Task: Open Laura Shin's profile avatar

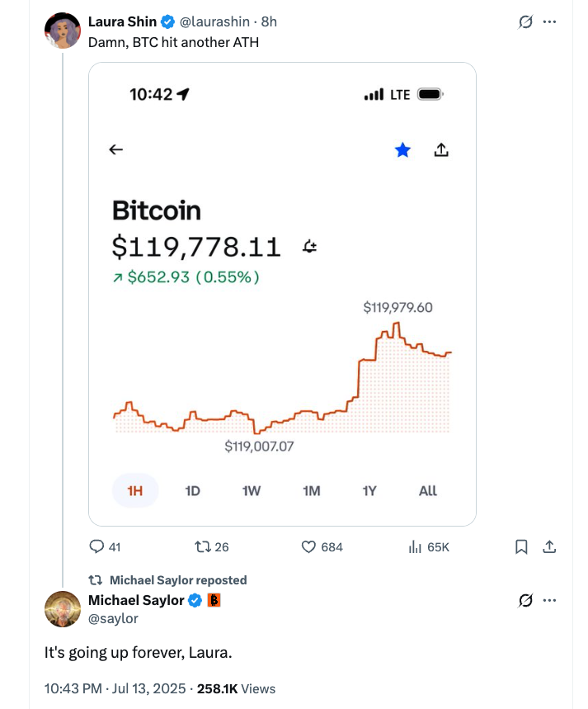Action: tap(62, 31)
